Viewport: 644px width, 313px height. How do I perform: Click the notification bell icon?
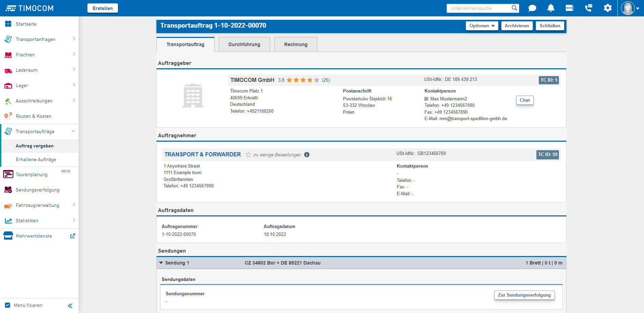(x=551, y=8)
